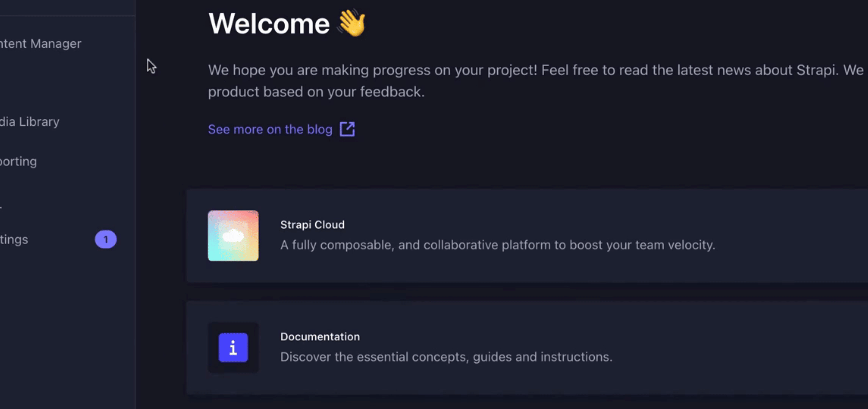Click the 'product based on your feedback' line

pos(316,92)
